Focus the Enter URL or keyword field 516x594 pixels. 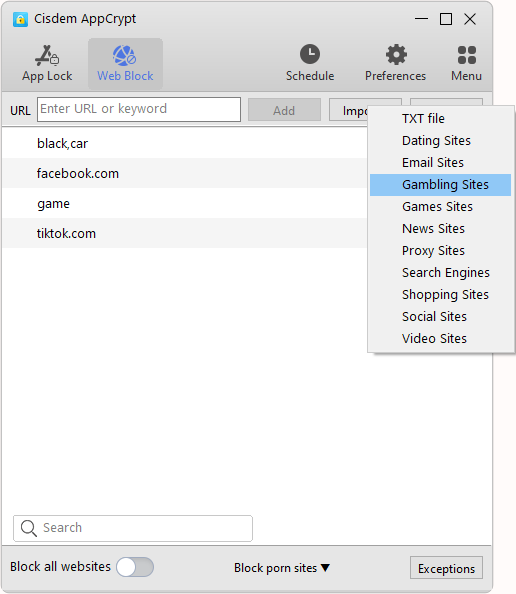click(139, 109)
